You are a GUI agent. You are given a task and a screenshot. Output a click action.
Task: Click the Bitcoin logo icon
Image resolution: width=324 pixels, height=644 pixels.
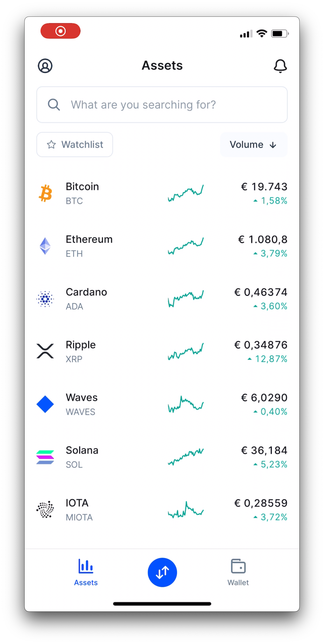[45, 193]
